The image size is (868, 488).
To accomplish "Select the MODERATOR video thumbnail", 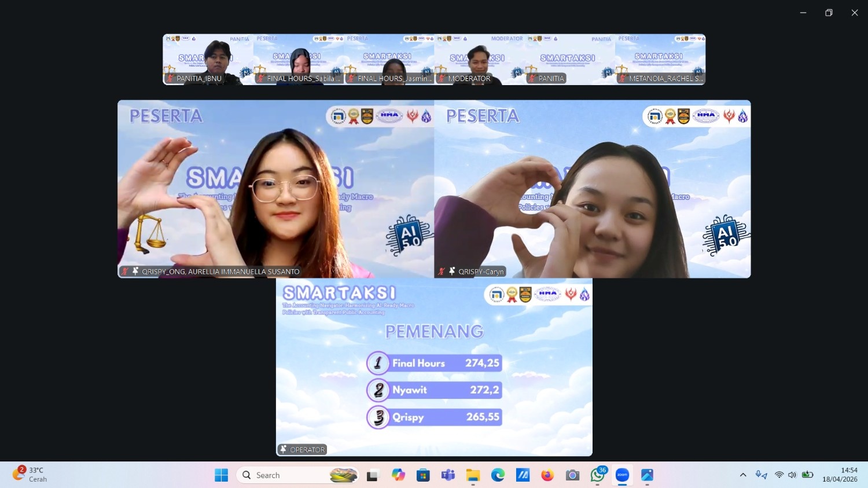I will (479, 60).
